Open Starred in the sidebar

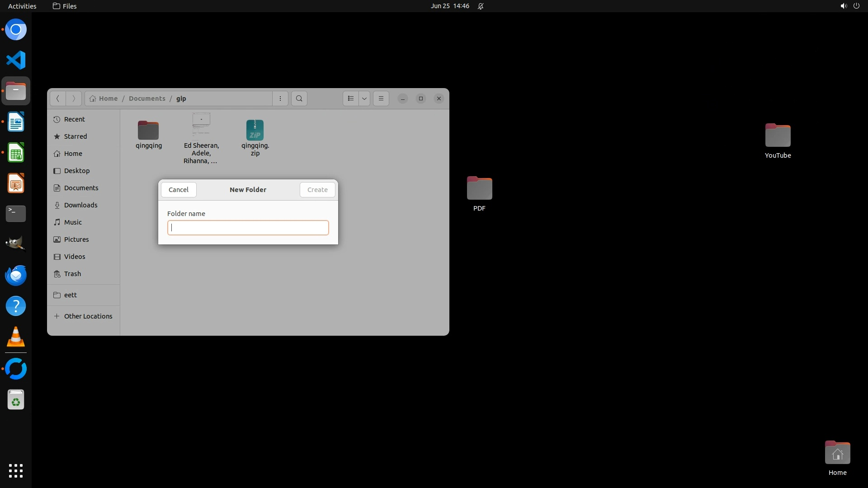75,136
